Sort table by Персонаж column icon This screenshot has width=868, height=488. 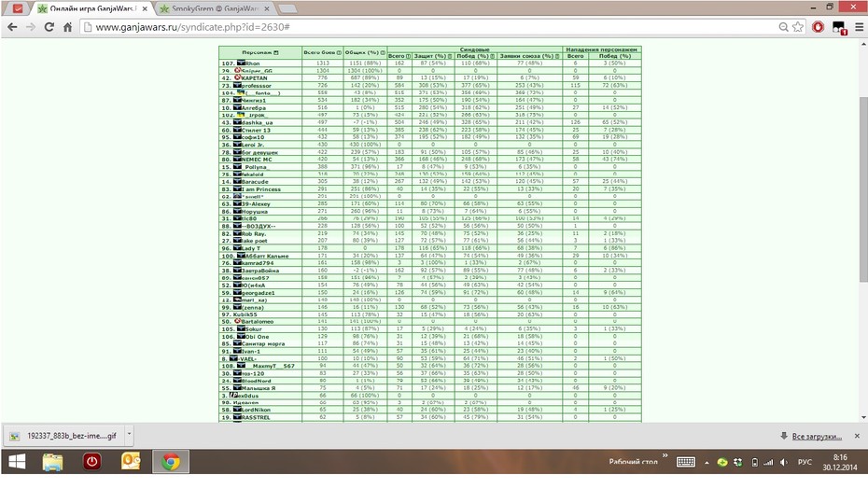point(276,52)
